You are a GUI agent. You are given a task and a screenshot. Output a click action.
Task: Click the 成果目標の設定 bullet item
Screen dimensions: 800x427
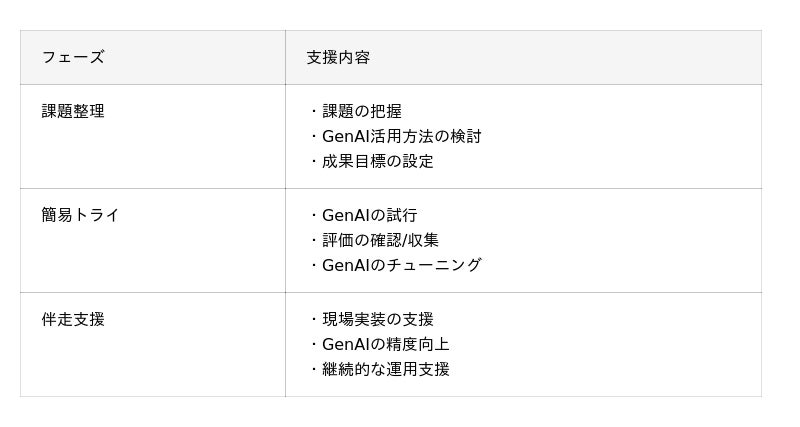[378, 161]
